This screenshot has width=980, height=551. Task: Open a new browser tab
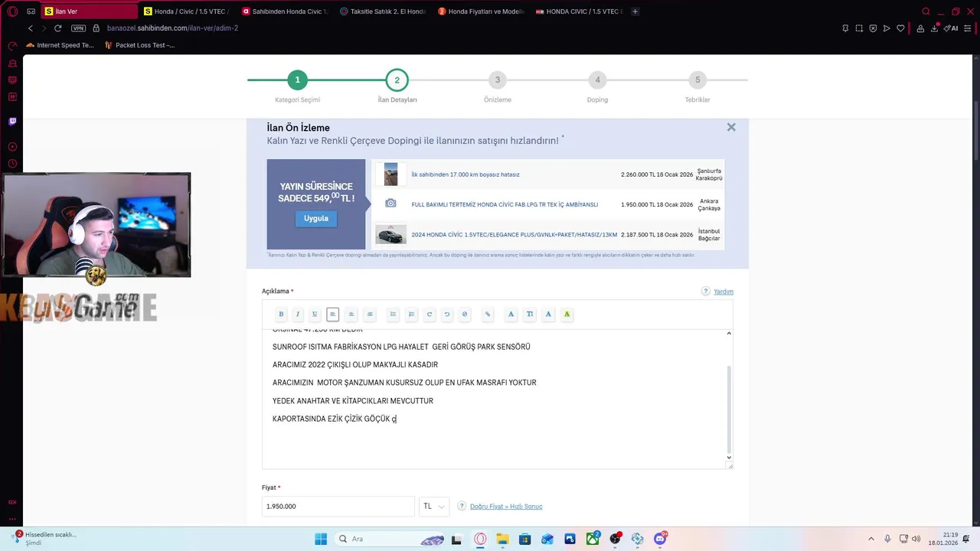[x=635, y=11]
